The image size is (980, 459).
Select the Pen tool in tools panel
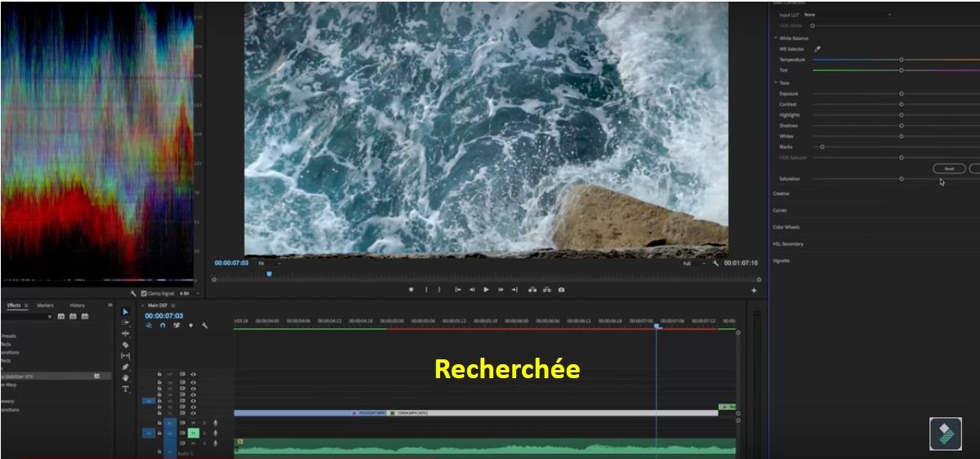click(126, 368)
